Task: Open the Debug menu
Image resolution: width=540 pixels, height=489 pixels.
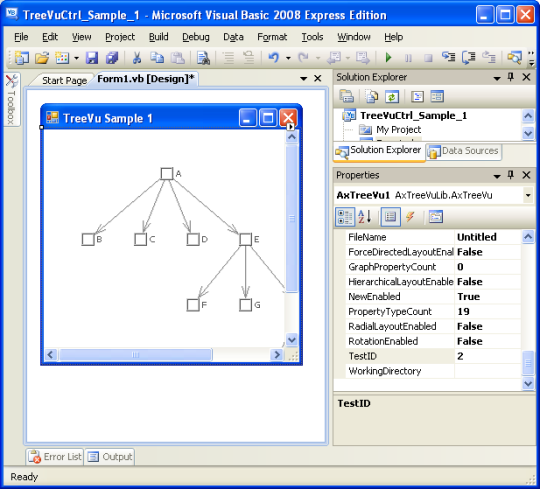Action: 196,37
